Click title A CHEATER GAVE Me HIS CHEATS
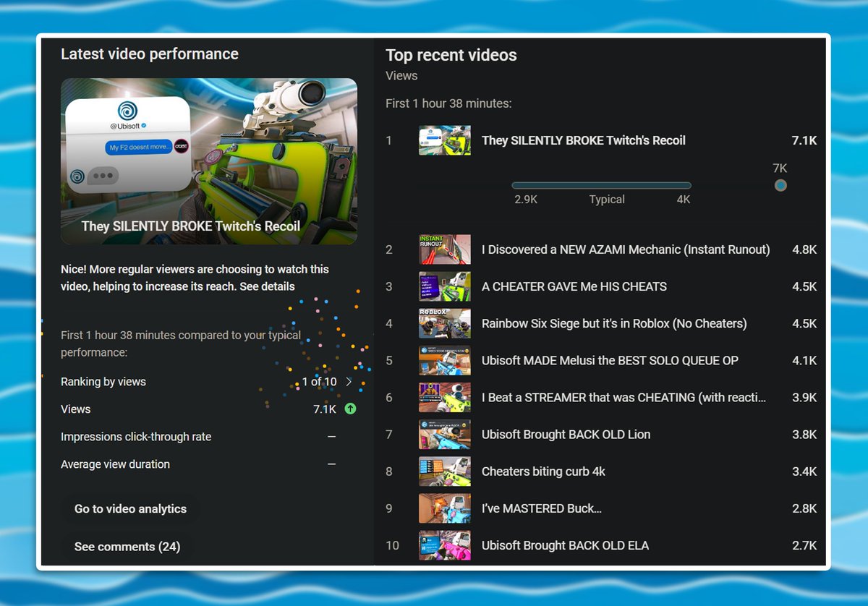868x606 pixels. click(x=574, y=286)
